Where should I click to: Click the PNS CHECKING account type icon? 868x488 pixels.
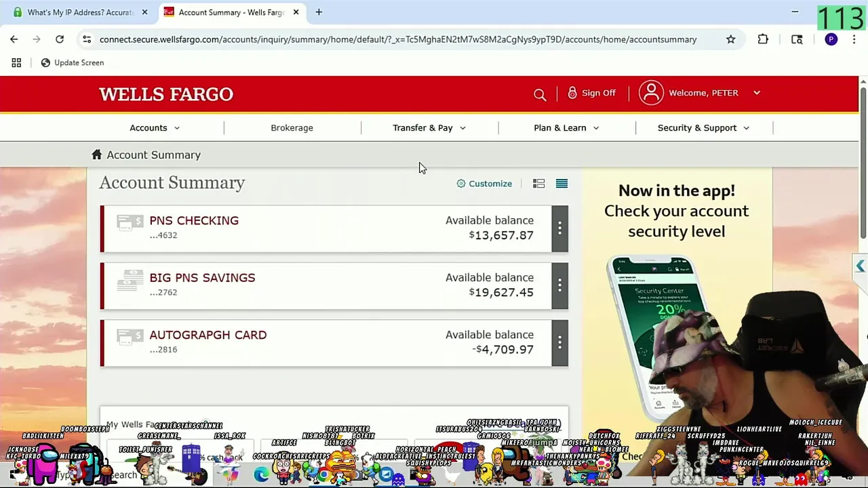130,223
